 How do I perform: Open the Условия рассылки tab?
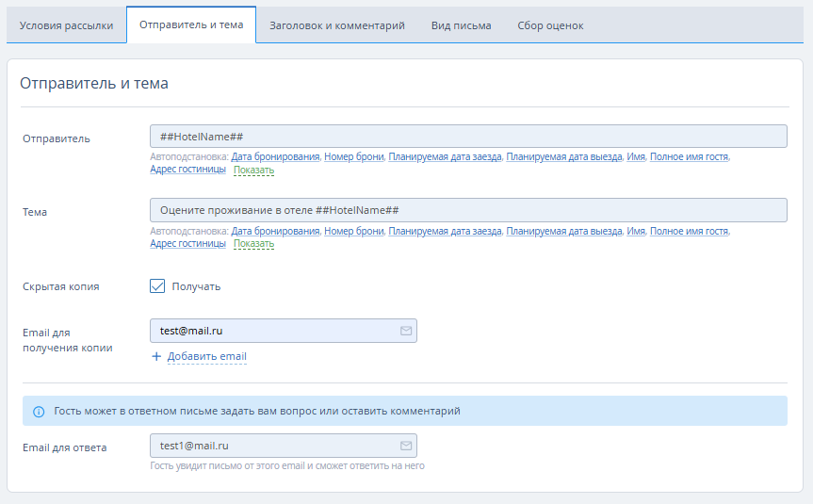click(x=66, y=25)
